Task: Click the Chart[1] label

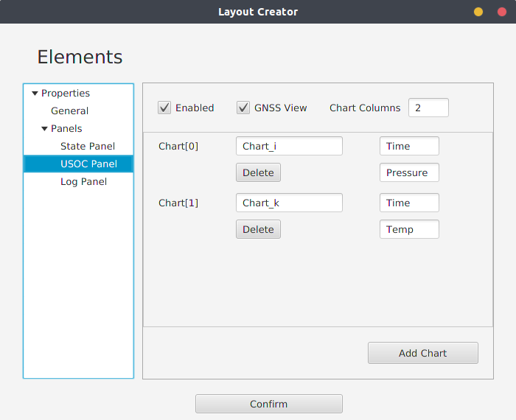Action: point(178,203)
